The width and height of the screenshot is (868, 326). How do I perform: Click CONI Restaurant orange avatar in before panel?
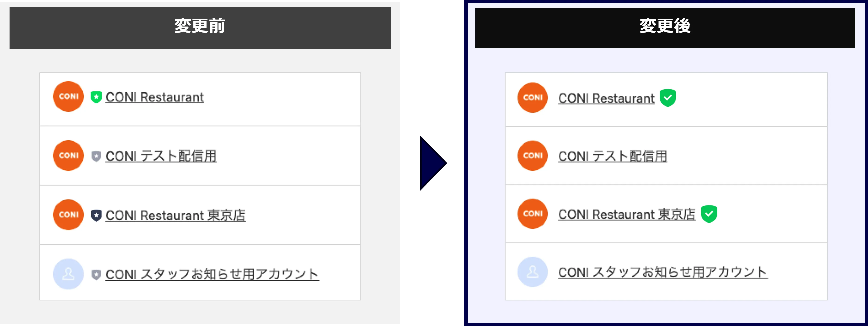[68, 96]
